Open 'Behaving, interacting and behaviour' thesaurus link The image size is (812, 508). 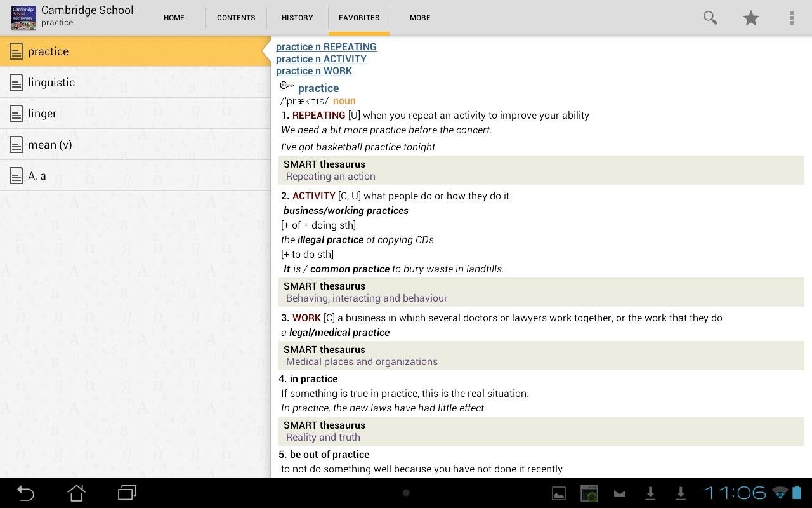[367, 298]
